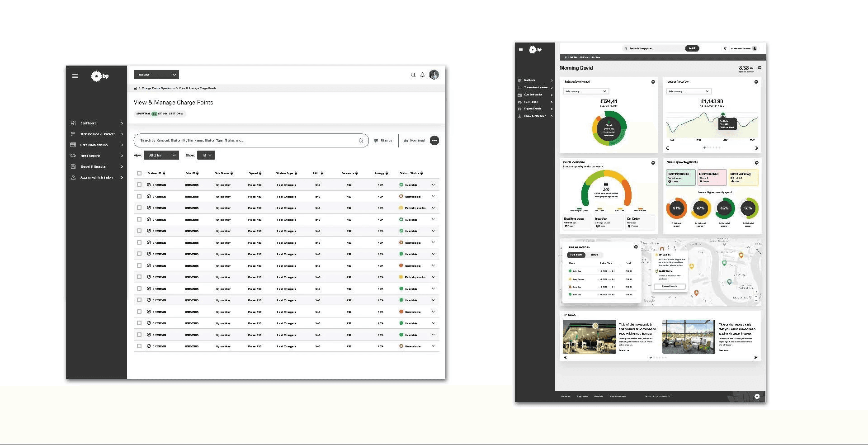Viewport: 868px width, 445px height.
Task: Click the 91% spending limit donut
Action: click(x=677, y=208)
